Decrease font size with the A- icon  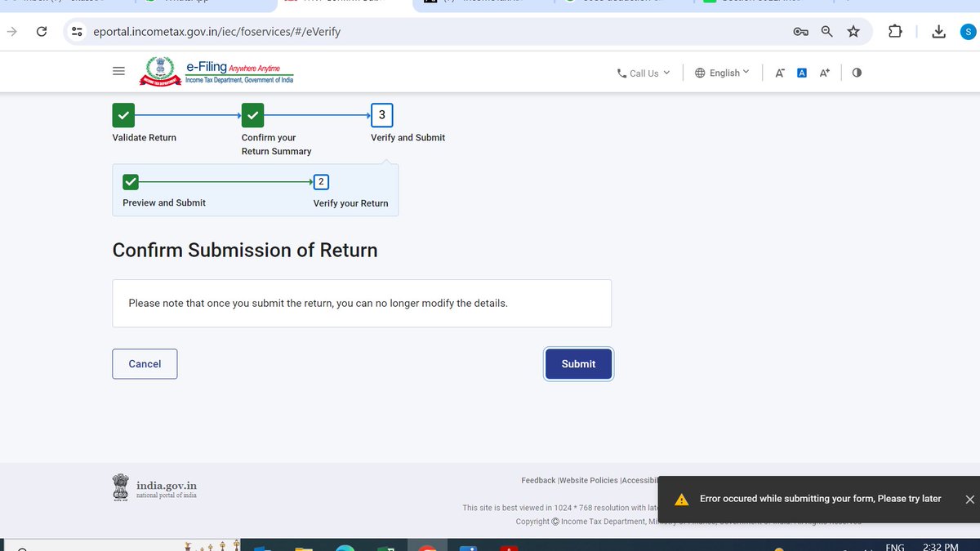pyautogui.click(x=780, y=73)
